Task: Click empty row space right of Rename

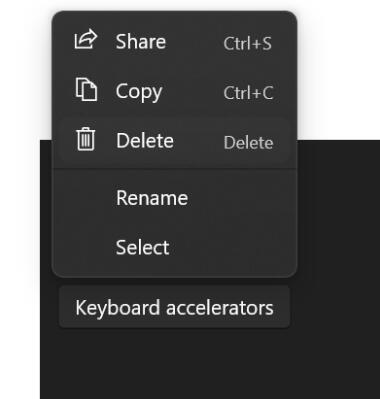Action: click(x=240, y=198)
